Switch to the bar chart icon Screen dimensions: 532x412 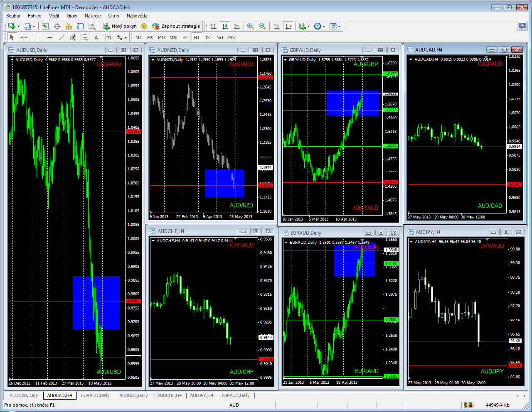[214, 26]
